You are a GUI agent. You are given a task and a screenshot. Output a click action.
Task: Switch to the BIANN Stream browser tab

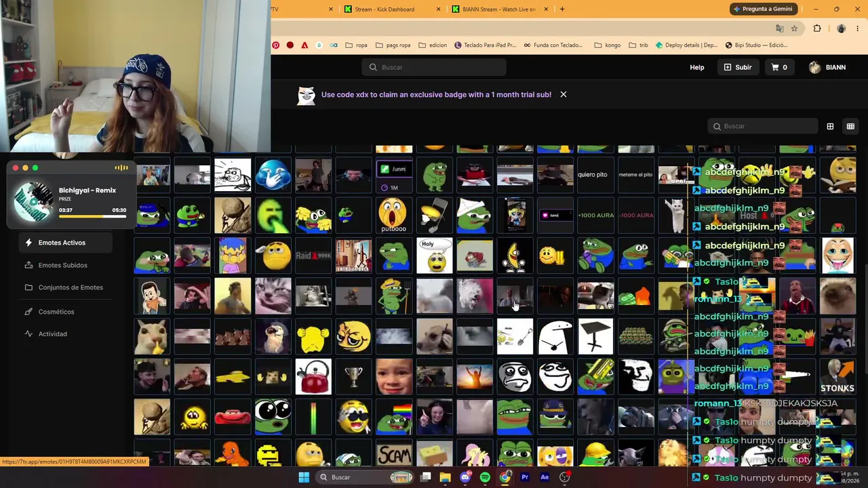point(499,9)
